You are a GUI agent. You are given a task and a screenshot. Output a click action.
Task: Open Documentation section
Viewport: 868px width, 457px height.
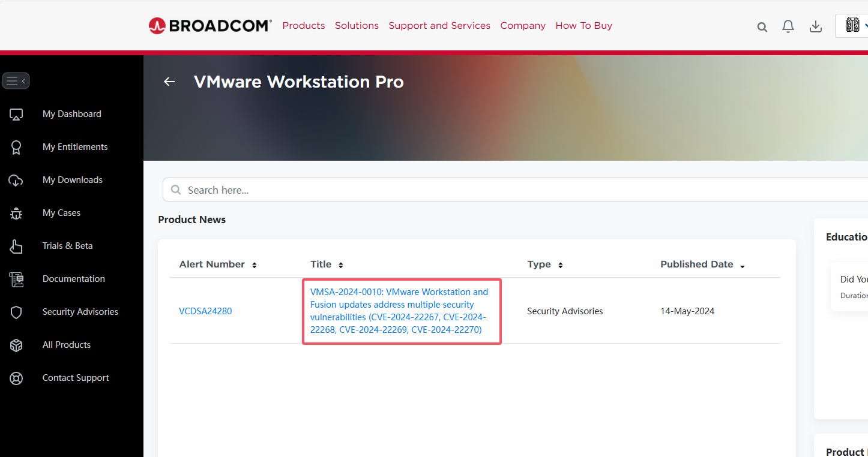pos(74,279)
